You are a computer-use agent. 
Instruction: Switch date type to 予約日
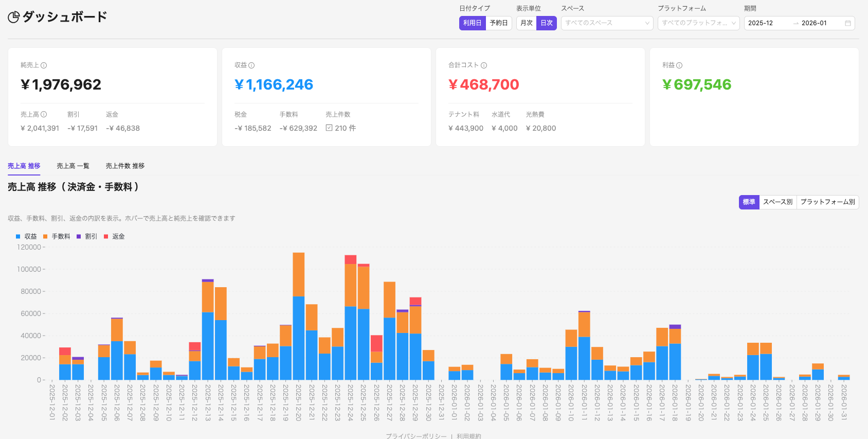(498, 23)
